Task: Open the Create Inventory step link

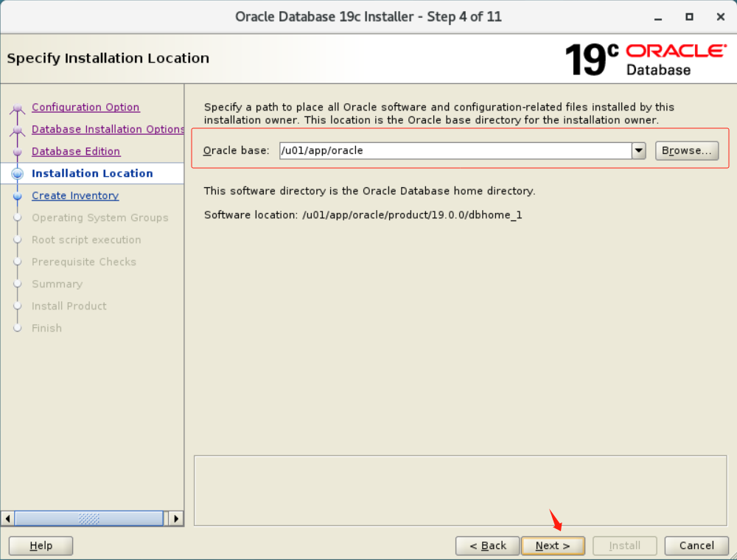Action: (x=75, y=195)
